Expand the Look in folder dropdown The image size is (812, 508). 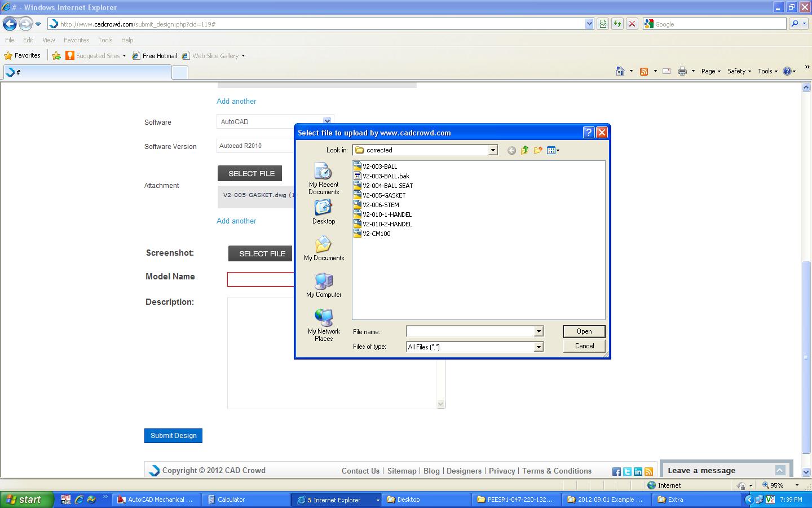(492, 150)
